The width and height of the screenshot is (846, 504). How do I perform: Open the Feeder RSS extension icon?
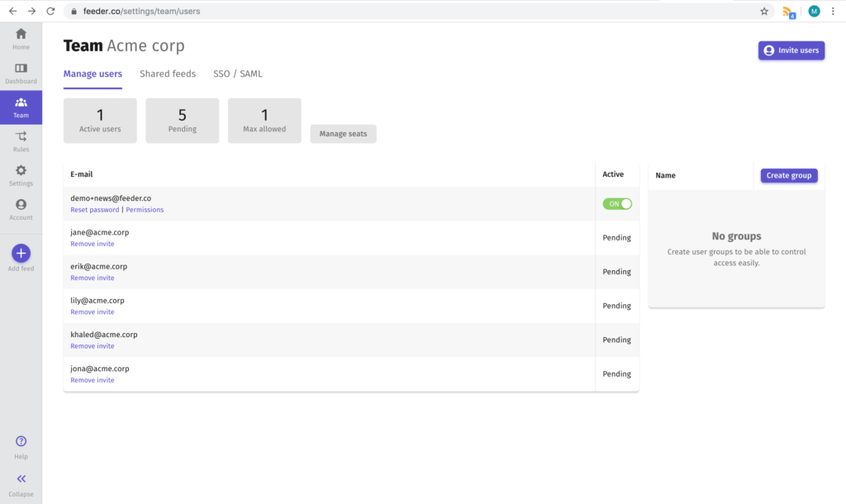(x=789, y=12)
